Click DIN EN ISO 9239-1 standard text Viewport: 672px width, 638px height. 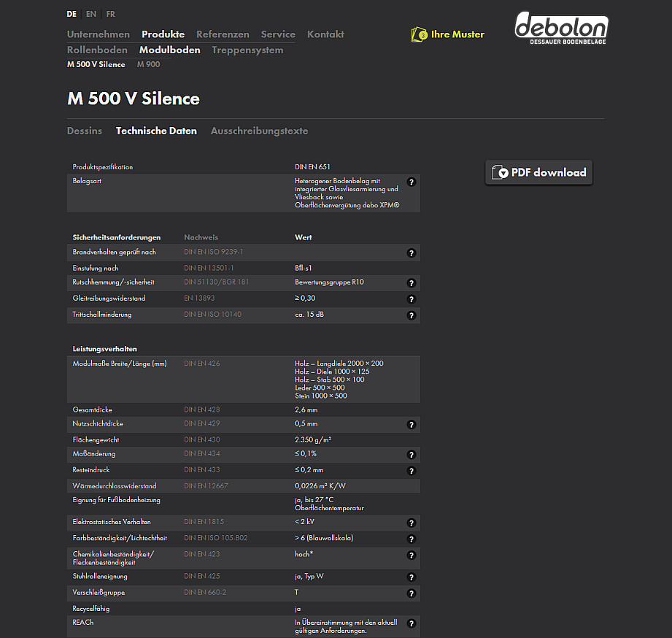[x=214, y=252]
